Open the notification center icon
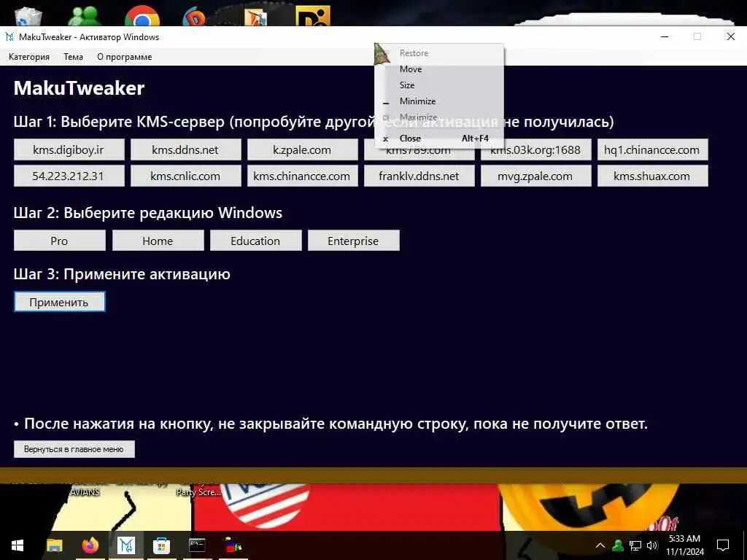The height and width of the screenshot is (560, 747). pos(723,545)
